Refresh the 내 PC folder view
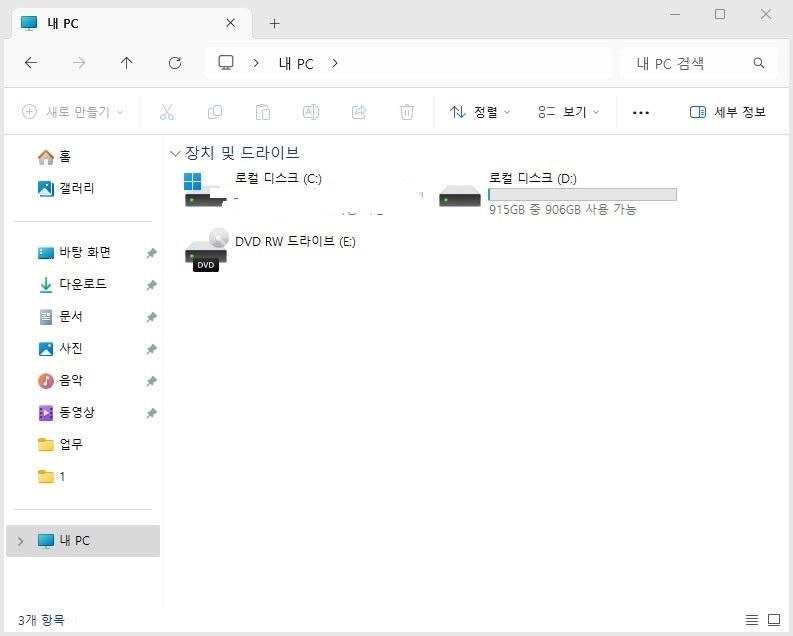The width and height of the screenshot is (793, 636). 175,63
